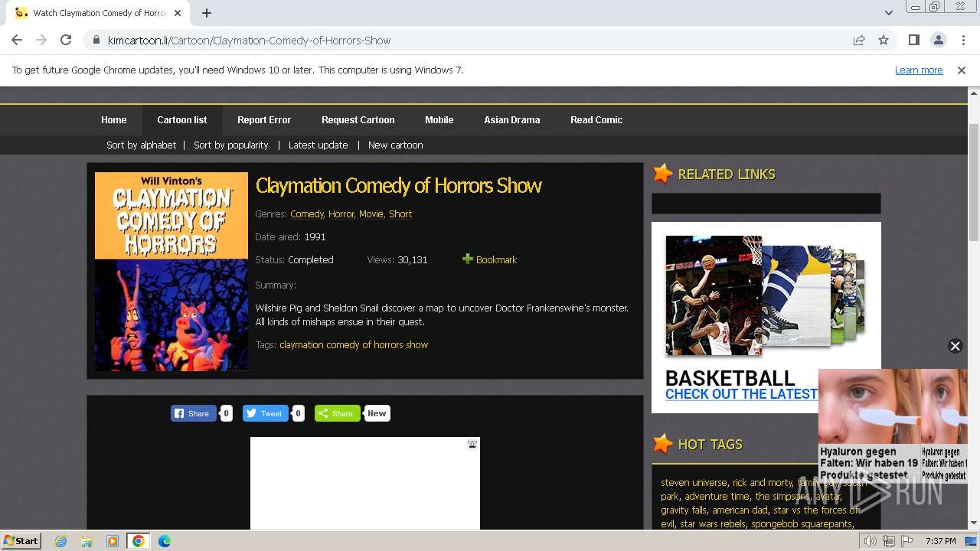Open Request Cartoon page
The image size is (980, 551).
[358, 120]
